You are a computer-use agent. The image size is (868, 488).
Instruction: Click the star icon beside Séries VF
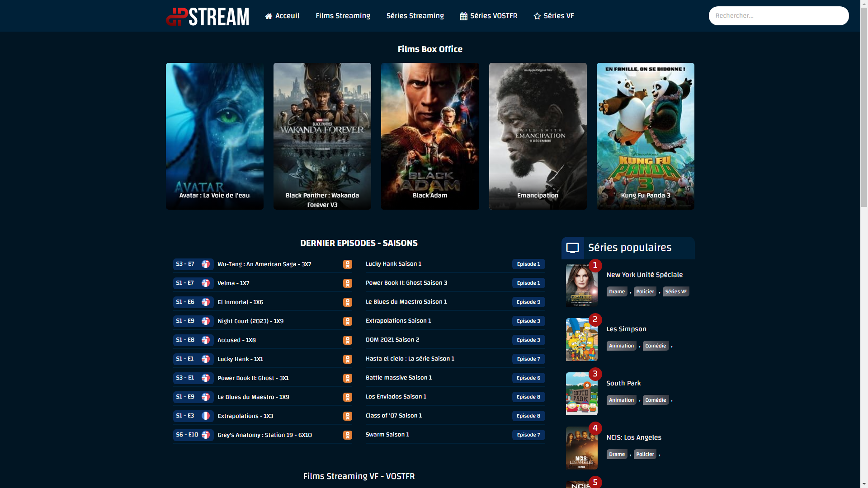537,16
